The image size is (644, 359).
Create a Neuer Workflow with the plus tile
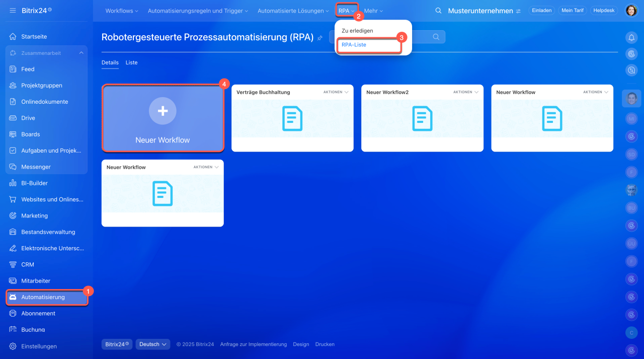click(163, 118)
